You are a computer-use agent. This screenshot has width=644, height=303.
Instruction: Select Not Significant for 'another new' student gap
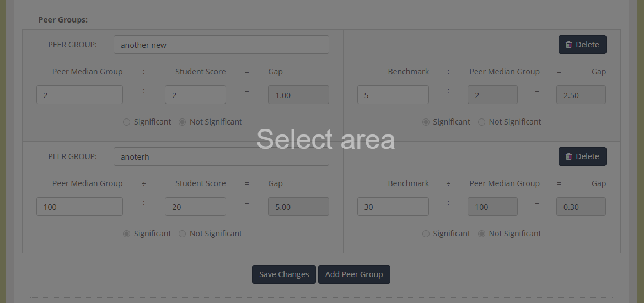[x=183, y=122]
